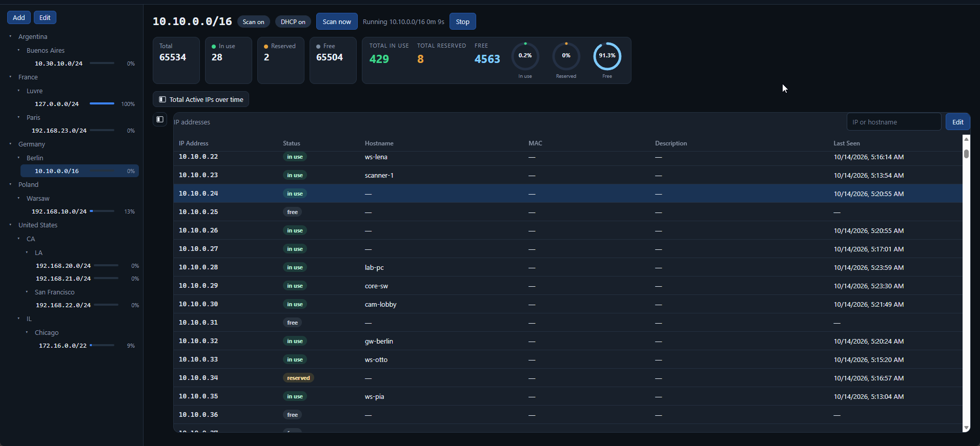Start a scan with Scan now
Image resolution: width=980 pixels, height=446 pixels.
[337, 22]
